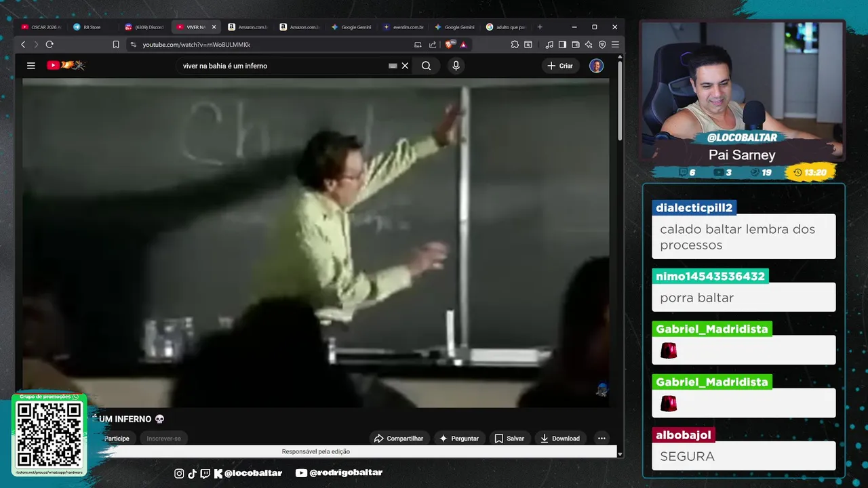Image resolution: width=868 pixels, height=488 pixels.
Task: Switch to the first Google Gemini tab
Action: tap(351, 27)
